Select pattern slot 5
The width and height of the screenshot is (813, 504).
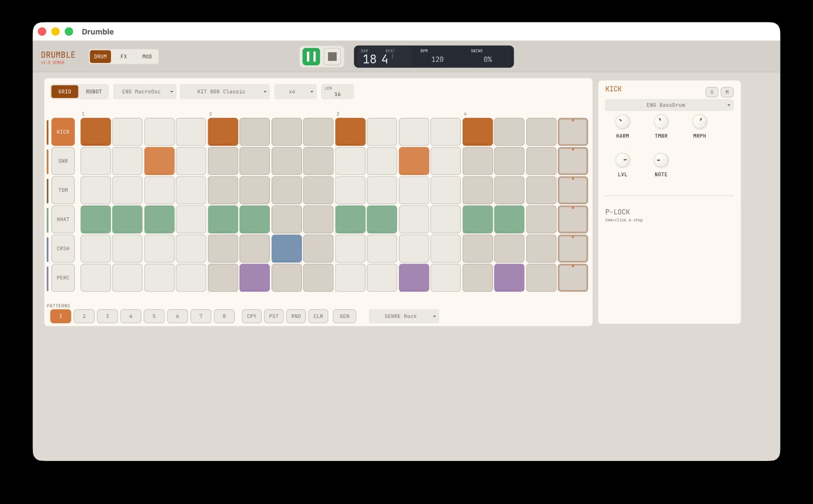[x=154, y=316]
